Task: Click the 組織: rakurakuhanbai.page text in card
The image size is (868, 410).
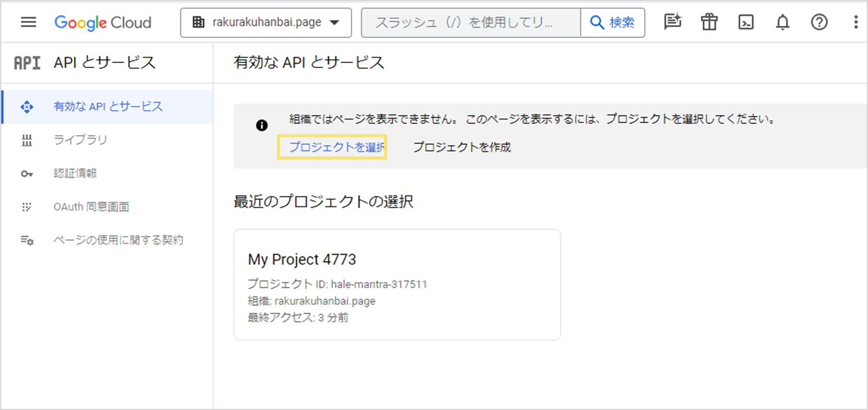Action: [312, 301]
